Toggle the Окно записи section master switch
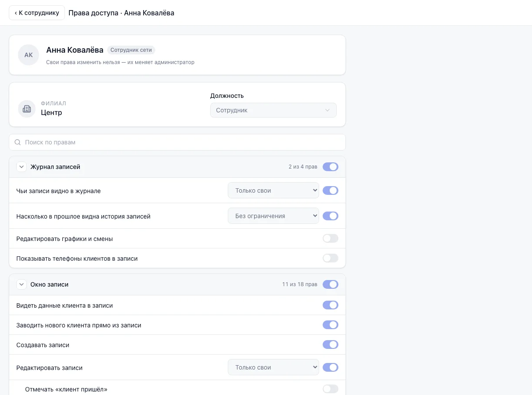The height and width of the screenshot is (395, 532). coord(331,284)
